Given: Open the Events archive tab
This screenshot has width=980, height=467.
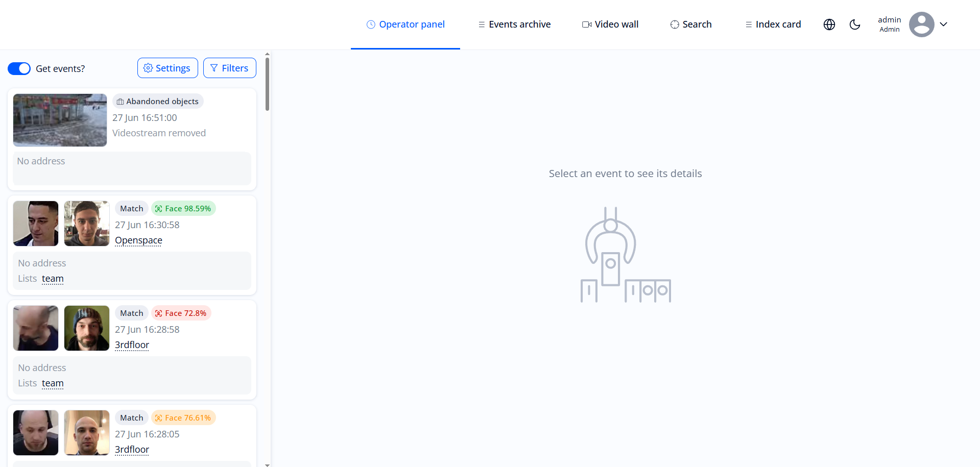Looking at the screenshot, I should 514,24.
